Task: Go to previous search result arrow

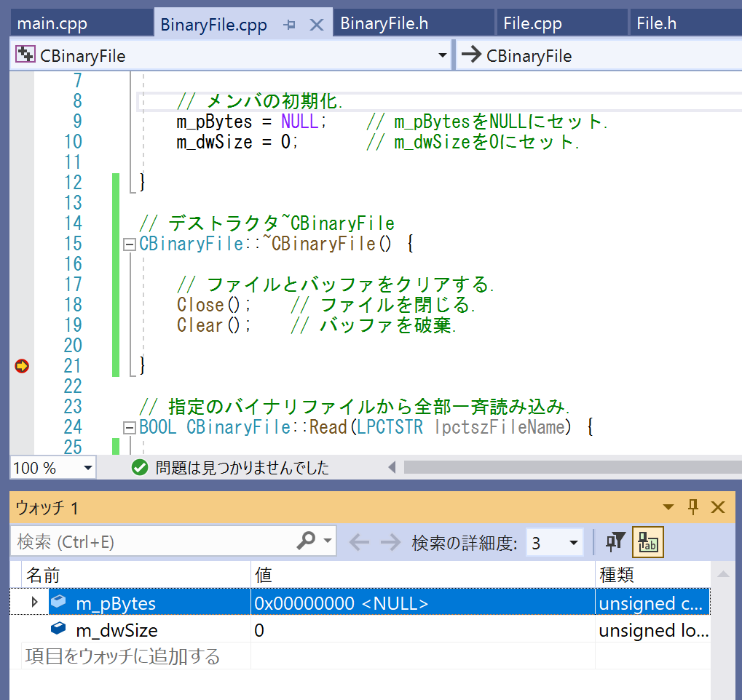Action: pyautogui.click(x=359, y=542)
